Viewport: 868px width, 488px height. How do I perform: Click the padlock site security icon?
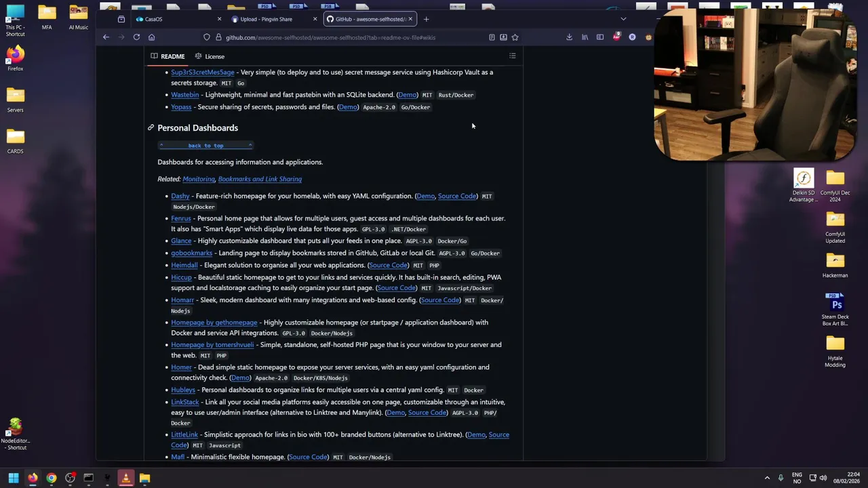click(x=218, y=37)
